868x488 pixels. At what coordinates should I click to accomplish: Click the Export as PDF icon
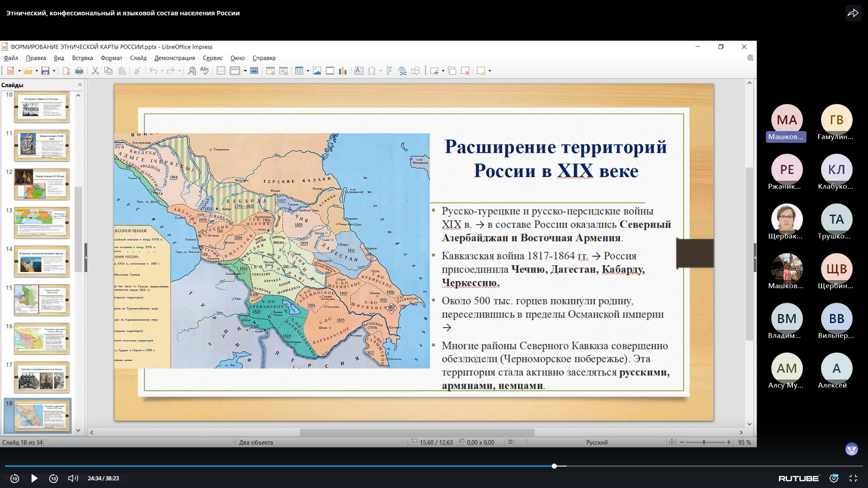coord(66,71)
